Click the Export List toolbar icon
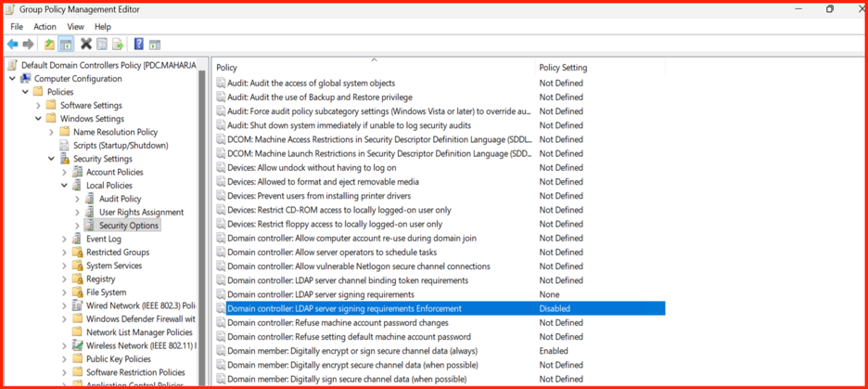This screenshot has width=868, height=389. pos(118,45)
